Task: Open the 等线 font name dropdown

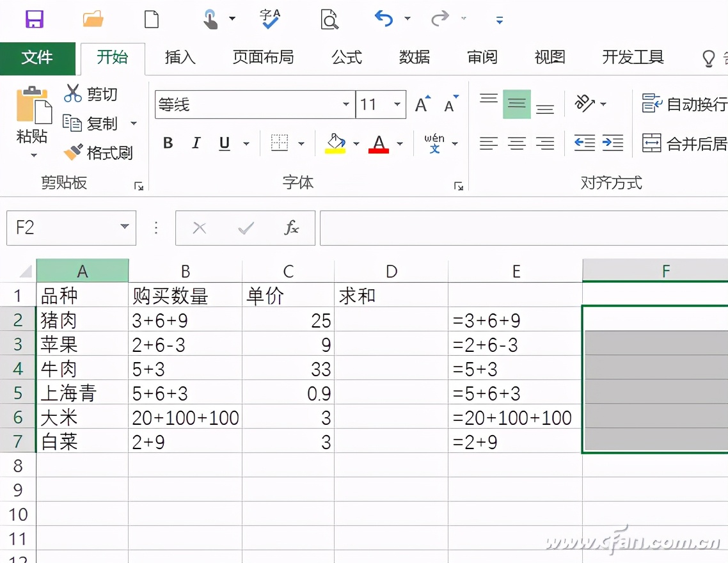Action: [x=346, y=104]
